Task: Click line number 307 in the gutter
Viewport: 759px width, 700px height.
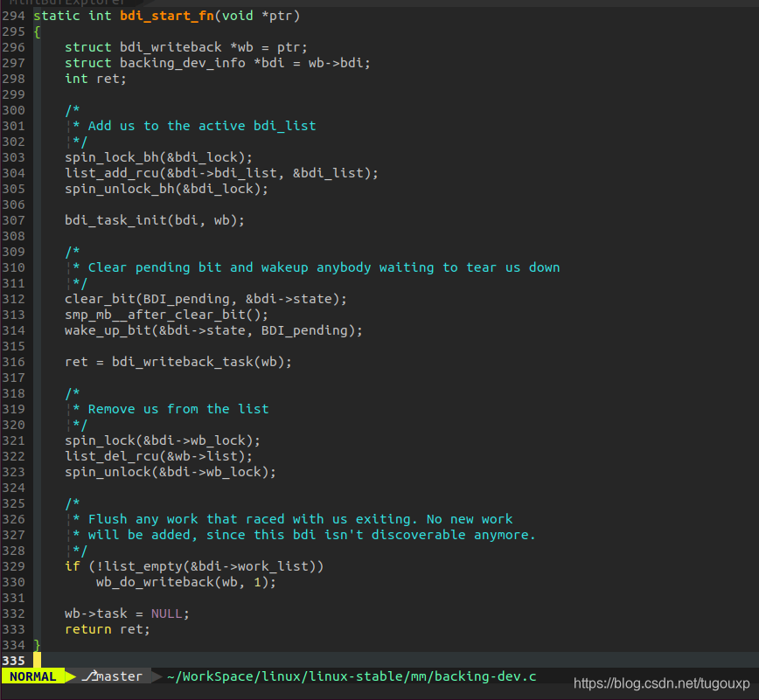Action: pos(14,220)
